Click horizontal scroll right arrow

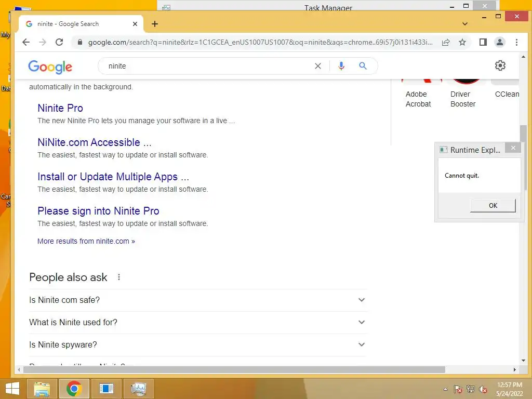tap(515, 369)
